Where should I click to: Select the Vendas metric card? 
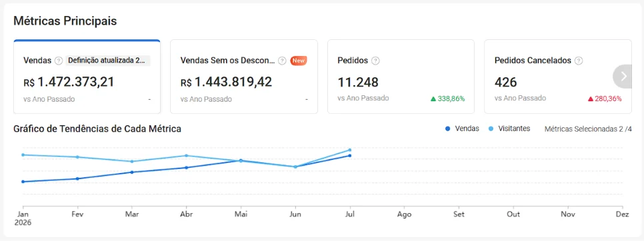pos(87,77)
